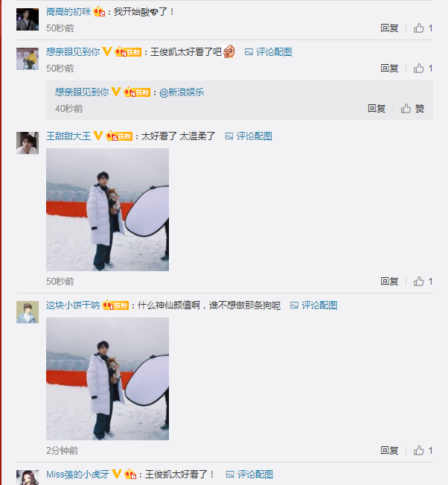Open 评论配图 on 想亲眼见到你's comment
This screenshot has width=448, height=485.
click(268, 52)
